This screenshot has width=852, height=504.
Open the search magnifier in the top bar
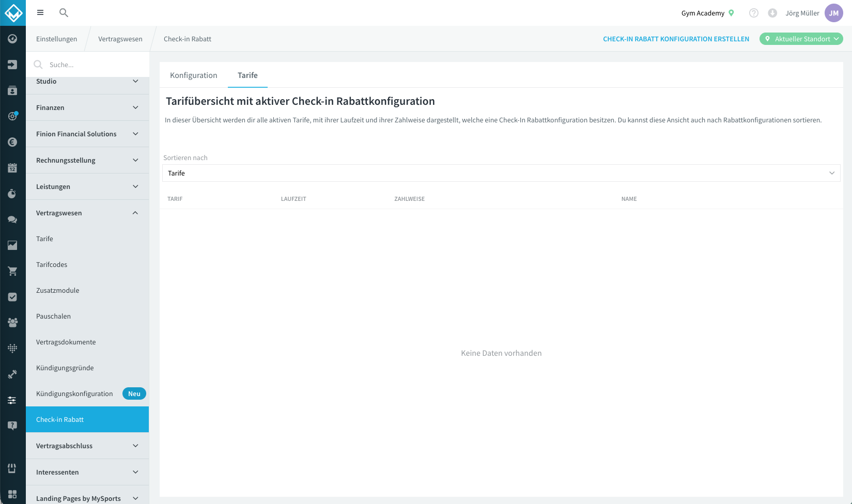[64, 13]
